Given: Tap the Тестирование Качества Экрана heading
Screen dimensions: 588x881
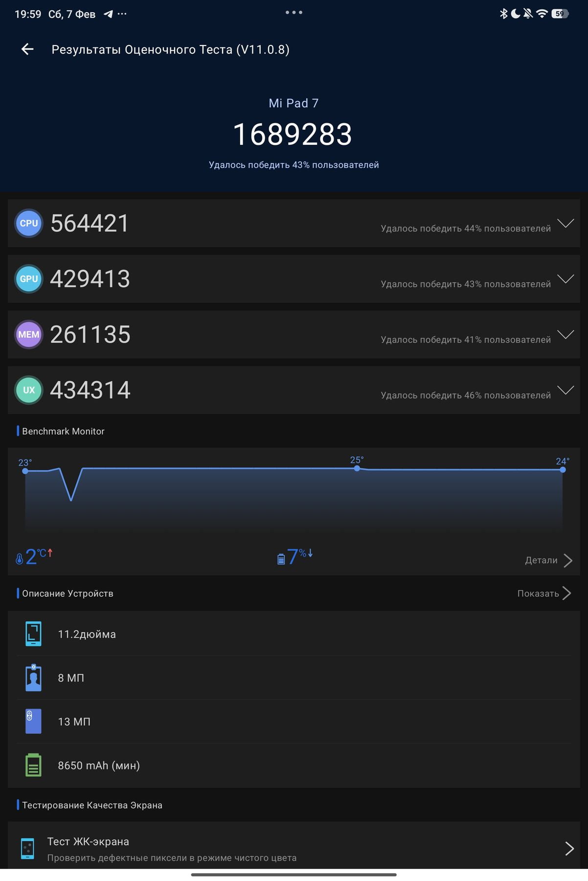Looking at the screenshot, I should point(92,805).
